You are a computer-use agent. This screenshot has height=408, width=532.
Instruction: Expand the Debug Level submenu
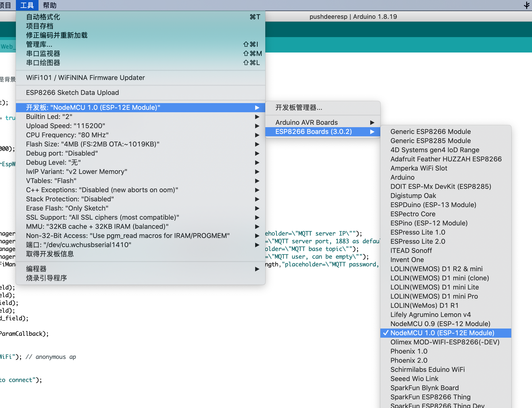(141, 163)
